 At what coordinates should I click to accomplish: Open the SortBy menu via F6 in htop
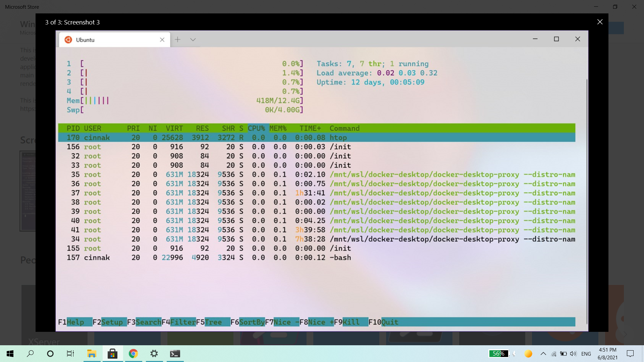[248, 322]
